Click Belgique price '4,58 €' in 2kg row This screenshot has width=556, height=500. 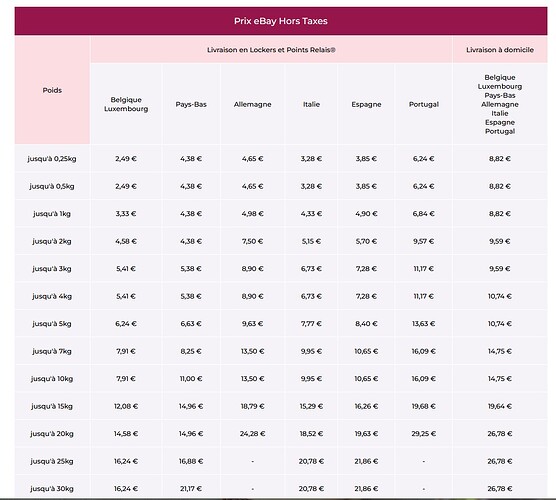click(x=126, y=241)
